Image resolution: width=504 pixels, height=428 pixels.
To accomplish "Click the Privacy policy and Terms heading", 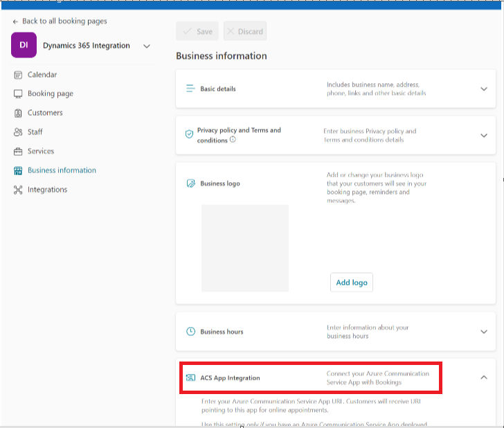I will tap(239, 135).
